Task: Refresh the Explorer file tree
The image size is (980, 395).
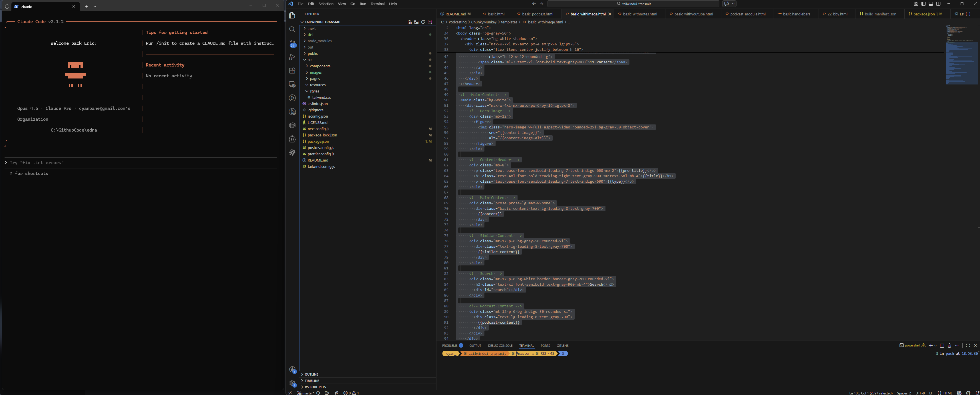Action: 423,22
